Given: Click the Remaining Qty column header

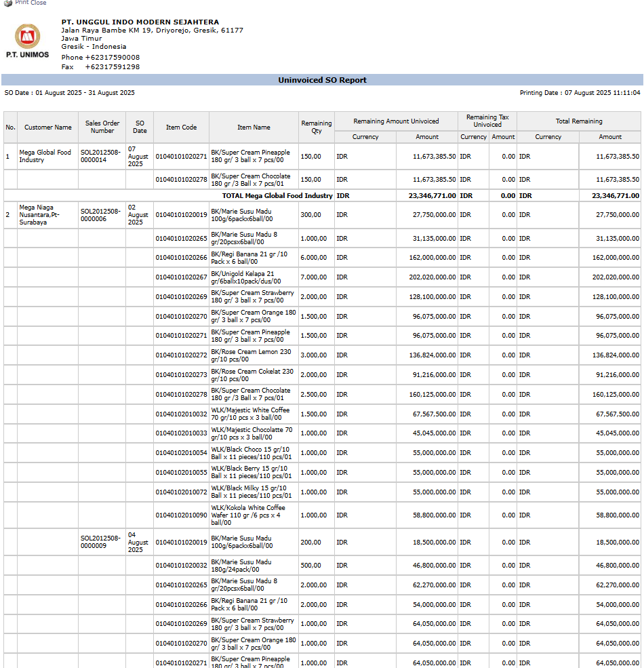Looking at the screenshot, I should coord(316,127).
